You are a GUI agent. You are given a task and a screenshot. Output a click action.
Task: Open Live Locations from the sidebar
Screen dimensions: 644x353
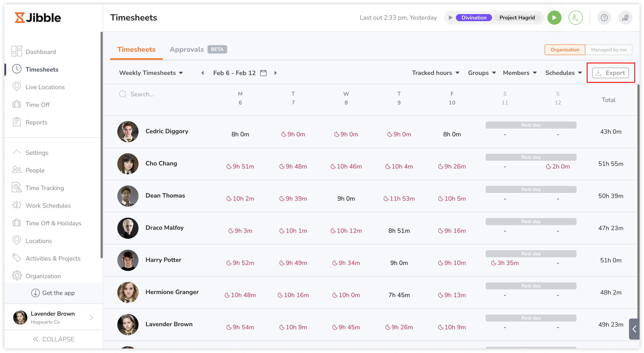(45, 87)
